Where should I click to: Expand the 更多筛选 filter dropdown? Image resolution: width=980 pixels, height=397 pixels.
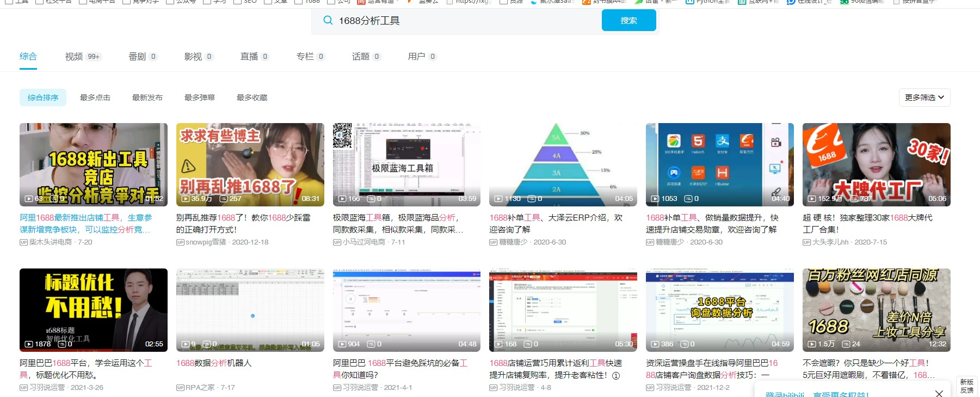coord(924,97)
